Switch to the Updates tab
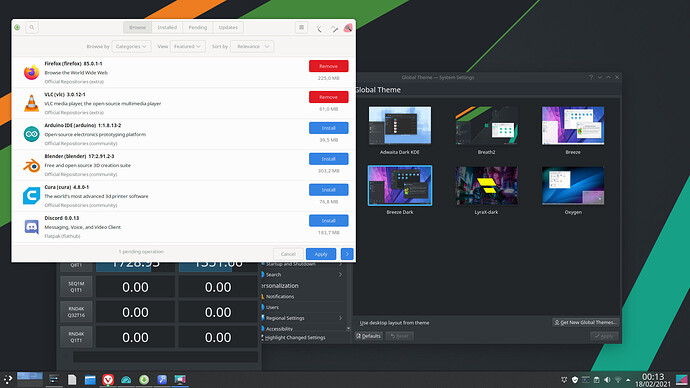 point(228,27)
